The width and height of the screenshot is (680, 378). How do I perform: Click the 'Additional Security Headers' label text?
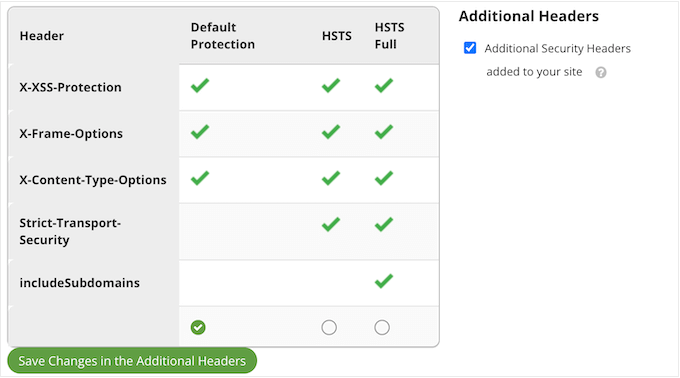pyautogui.click(x=557, y=49)
